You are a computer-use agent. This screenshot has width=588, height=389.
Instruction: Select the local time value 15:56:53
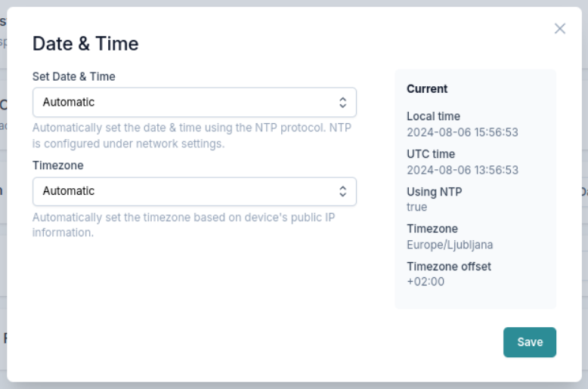pyautogui.click(x=463, y=132)
